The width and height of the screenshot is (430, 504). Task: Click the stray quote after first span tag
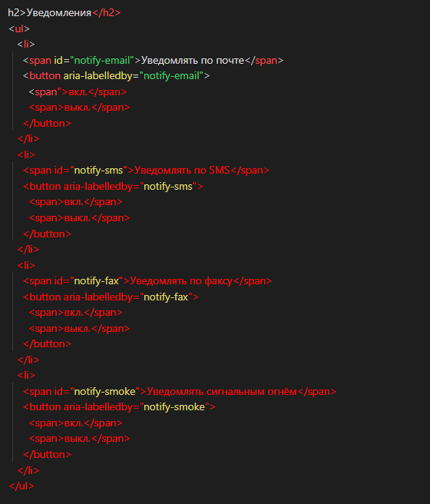(59, 91)
